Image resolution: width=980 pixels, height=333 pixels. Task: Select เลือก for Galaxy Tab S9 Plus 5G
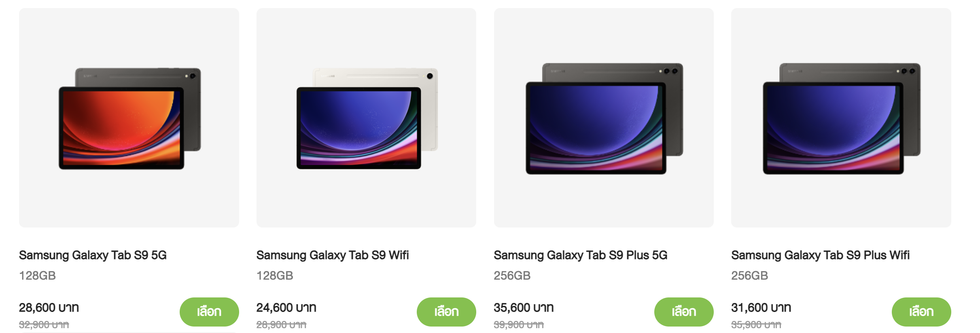tap(684, 312)
